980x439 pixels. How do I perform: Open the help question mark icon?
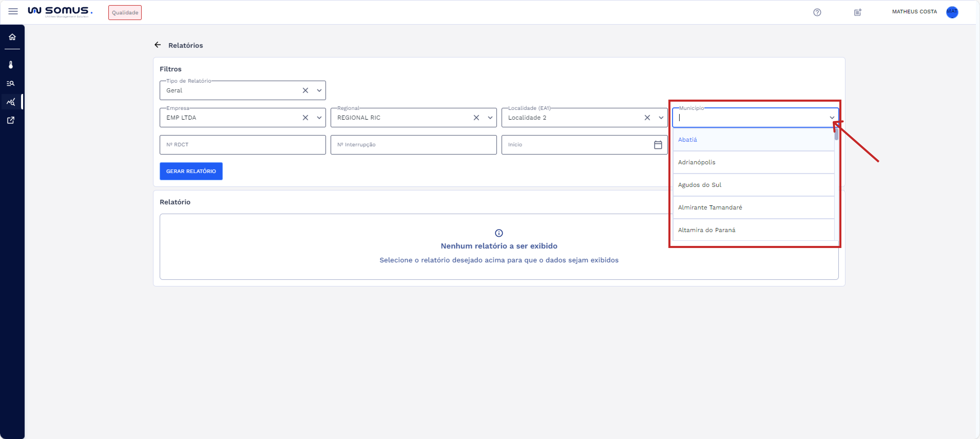click(817, 12)
